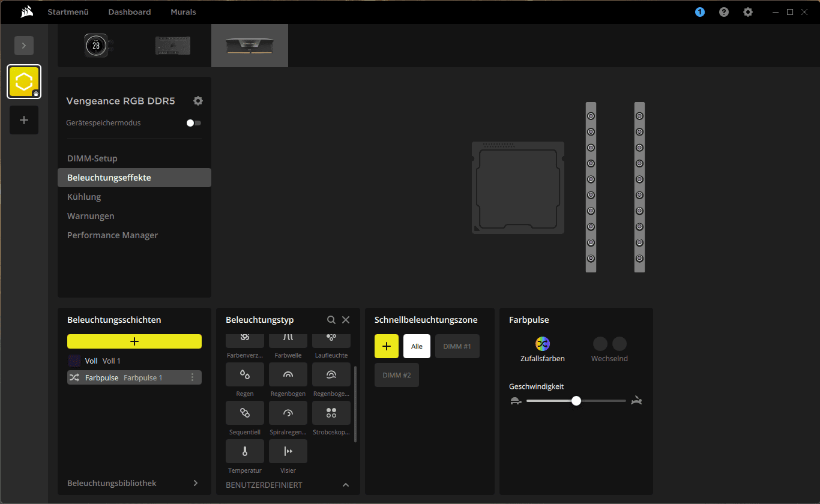Choose Wechselnd alternating colors option

[x=610, y=350]
